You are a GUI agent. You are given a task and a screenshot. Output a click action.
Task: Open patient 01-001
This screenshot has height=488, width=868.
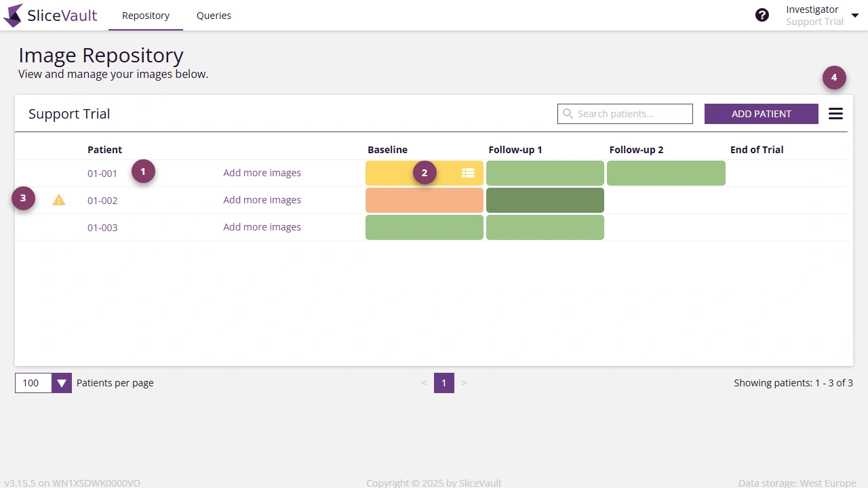tap(102, 173)
